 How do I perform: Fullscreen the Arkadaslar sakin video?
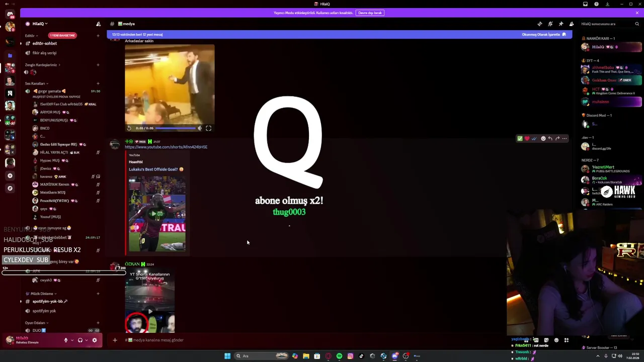(209, 128)
